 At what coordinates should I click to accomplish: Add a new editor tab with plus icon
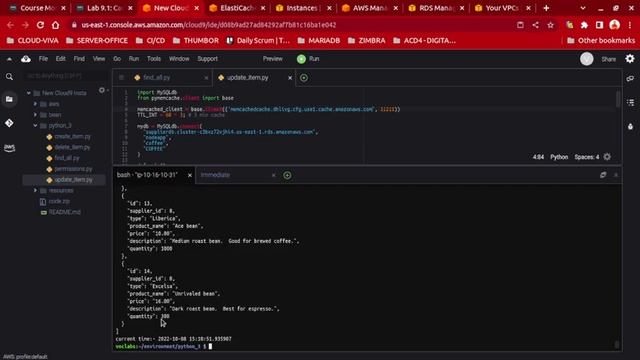click(304, 78)
